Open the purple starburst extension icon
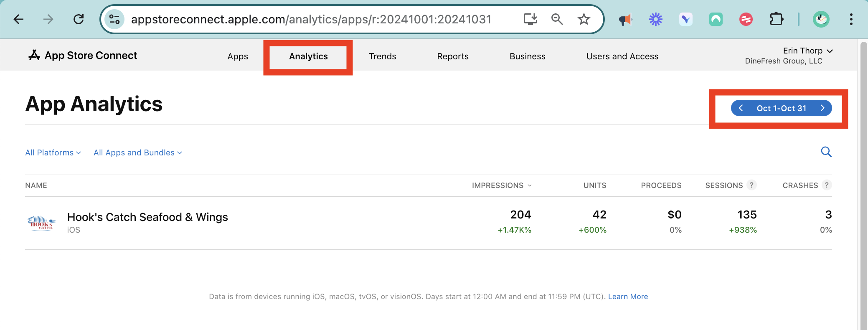Image resolution: width=868 pixels, height=330 pixels. coord(655,19)
